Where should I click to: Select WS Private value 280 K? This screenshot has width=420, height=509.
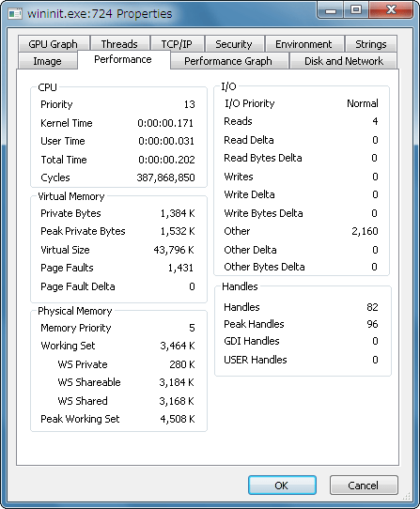tap(182, 364)
